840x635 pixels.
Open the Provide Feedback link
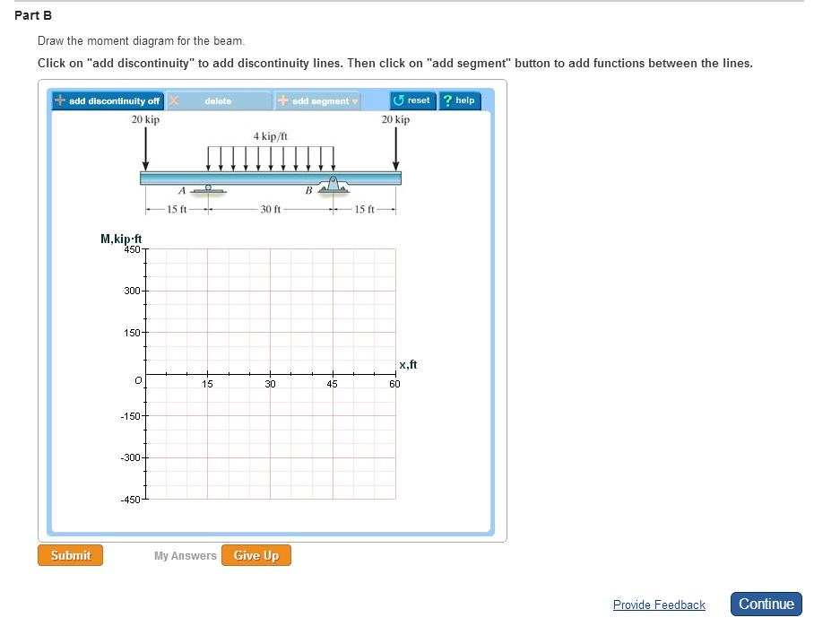coord(659,605)
